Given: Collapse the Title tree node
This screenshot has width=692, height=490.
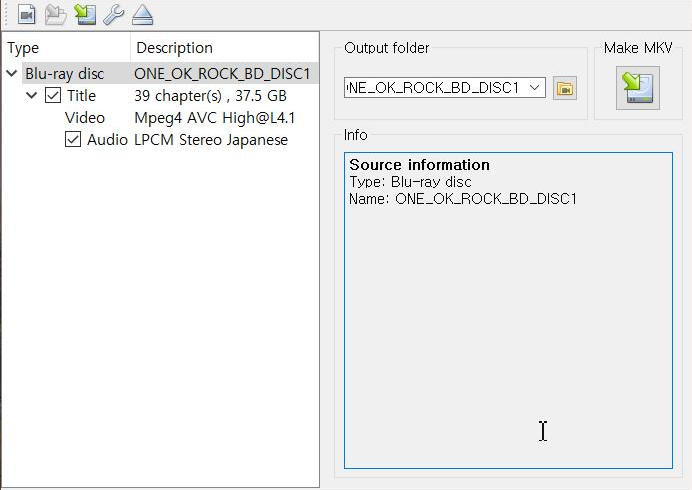Looking at the screenshot, I should tap(31, 95).
